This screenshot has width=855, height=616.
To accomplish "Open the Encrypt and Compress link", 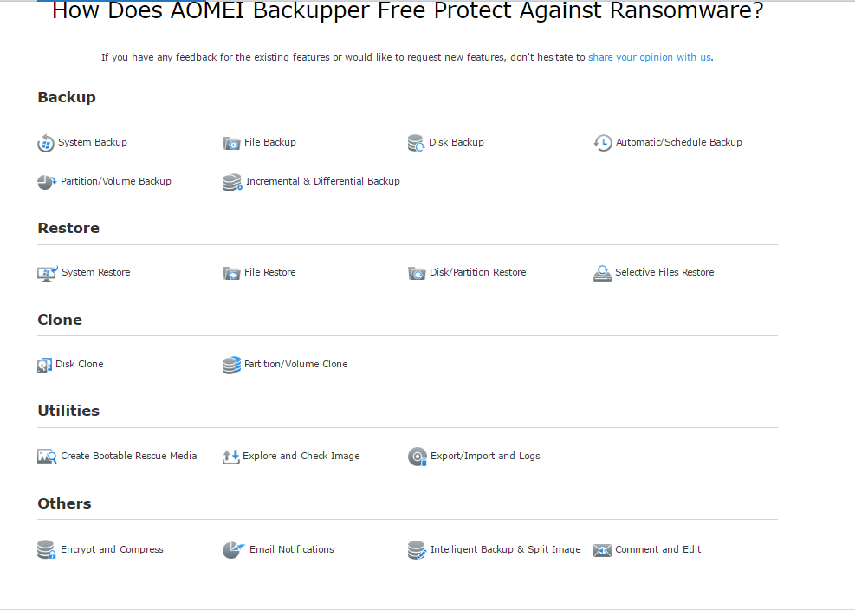I will point(112,549).
